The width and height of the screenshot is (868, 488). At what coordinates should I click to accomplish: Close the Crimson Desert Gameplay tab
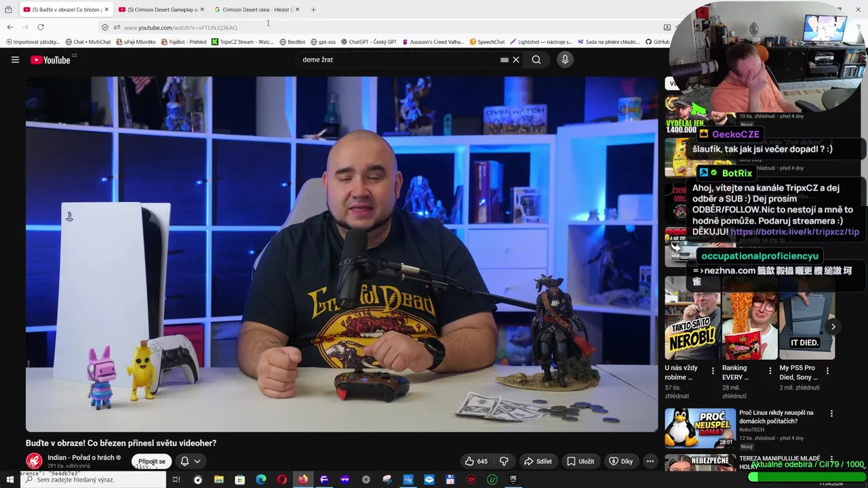coord(202,9)
